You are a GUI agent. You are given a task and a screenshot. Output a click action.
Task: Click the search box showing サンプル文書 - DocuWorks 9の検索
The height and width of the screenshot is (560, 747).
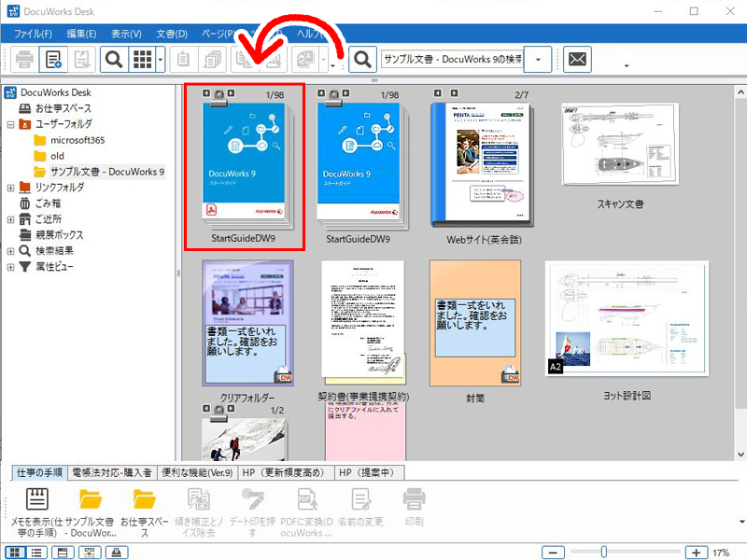point(453,60)
